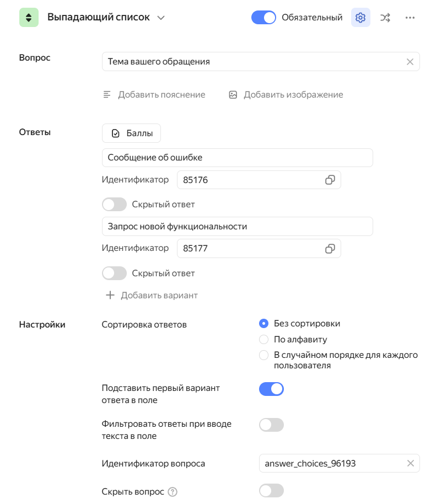Clear the question identifier field with X
The width and height of the screenshot is (436, 504).
(410, 463)
